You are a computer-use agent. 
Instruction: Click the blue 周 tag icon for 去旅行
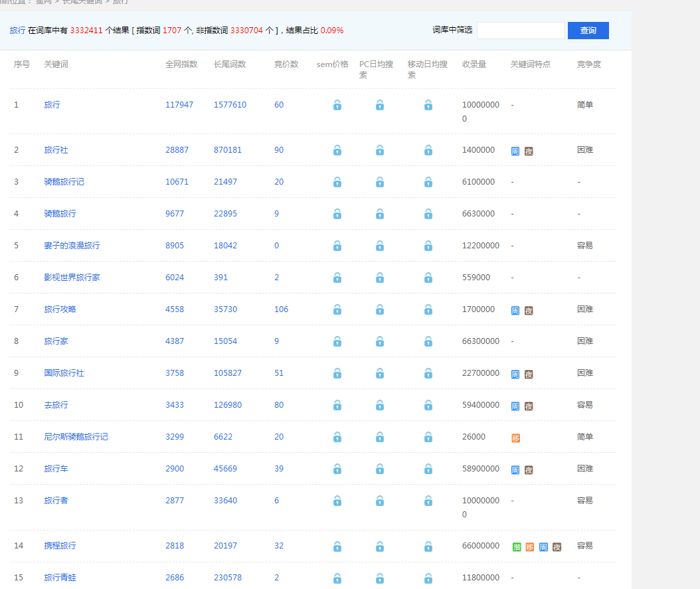515,406
